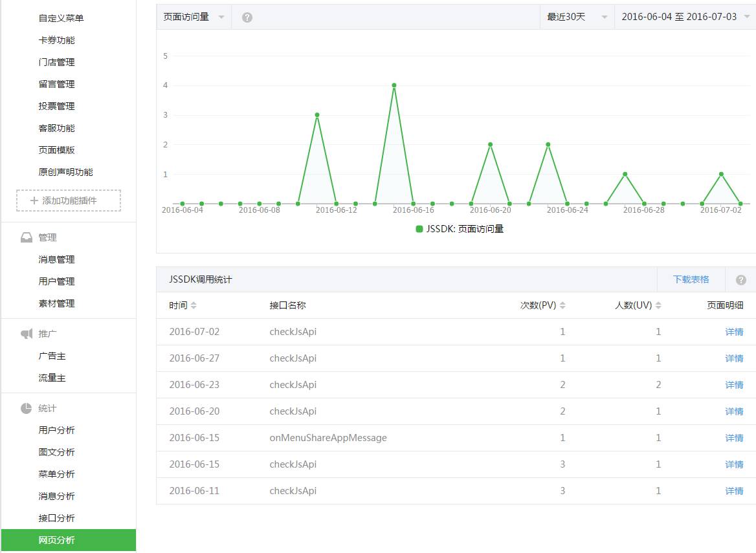756x553 pixels.
Task: Sort table by 人数(UV) column arrows
Action: [658, 305]
